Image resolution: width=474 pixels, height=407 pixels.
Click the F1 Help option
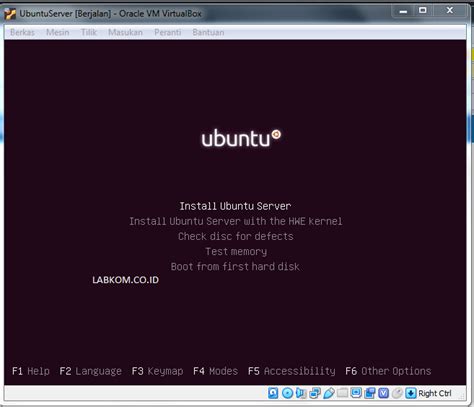31,371
